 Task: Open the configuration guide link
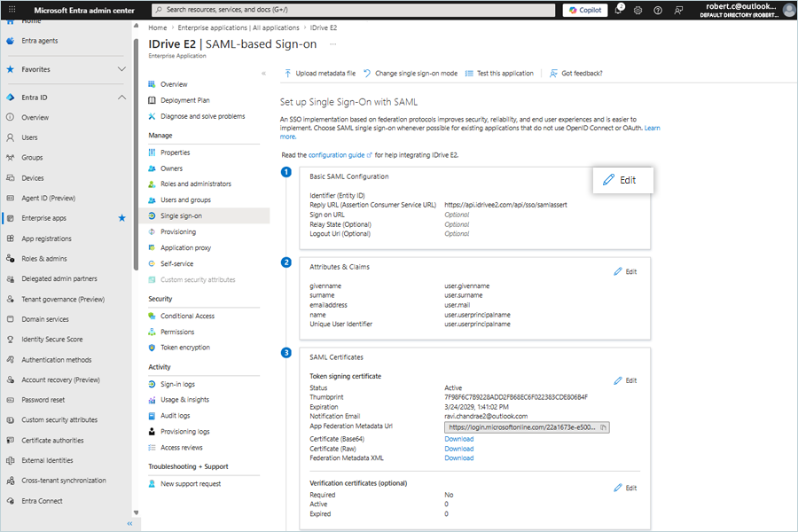pyautogui.click(x=340, y=155)
